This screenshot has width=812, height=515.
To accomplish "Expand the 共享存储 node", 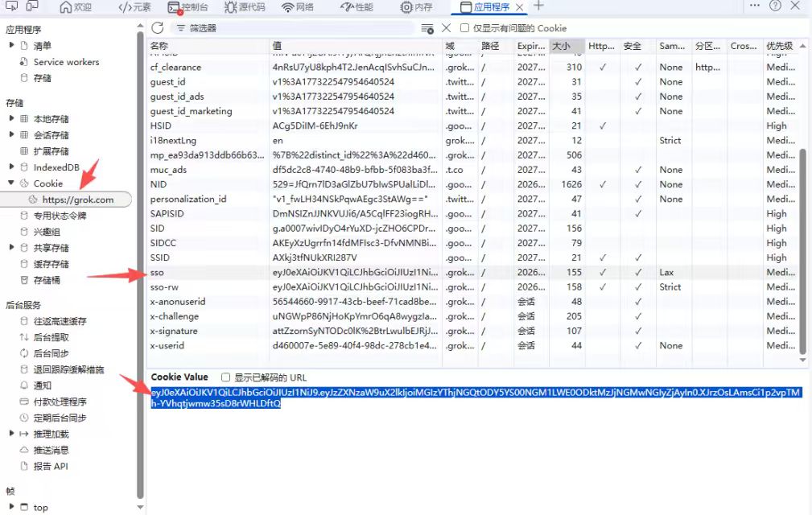I will (x=11, y=247).
